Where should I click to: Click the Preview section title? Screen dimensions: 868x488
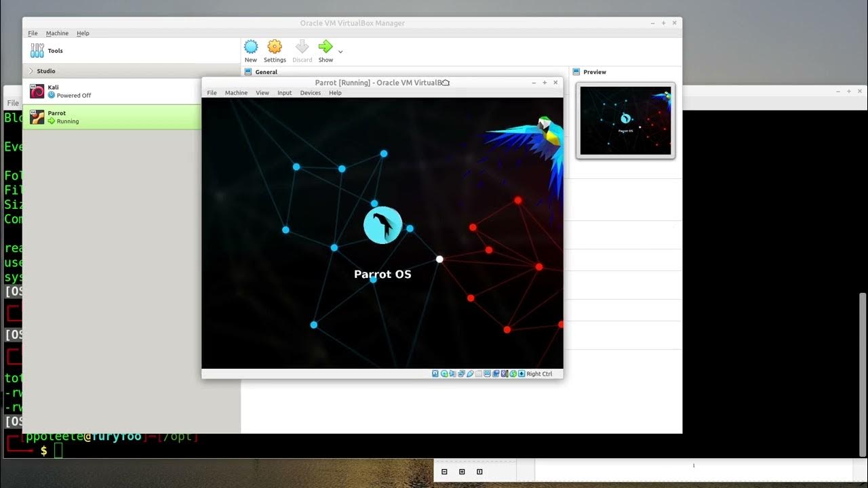595,72
